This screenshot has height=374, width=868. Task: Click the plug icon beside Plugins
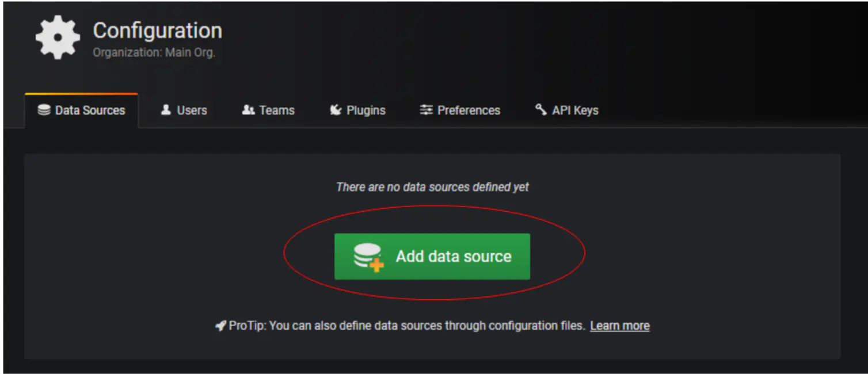336,110
